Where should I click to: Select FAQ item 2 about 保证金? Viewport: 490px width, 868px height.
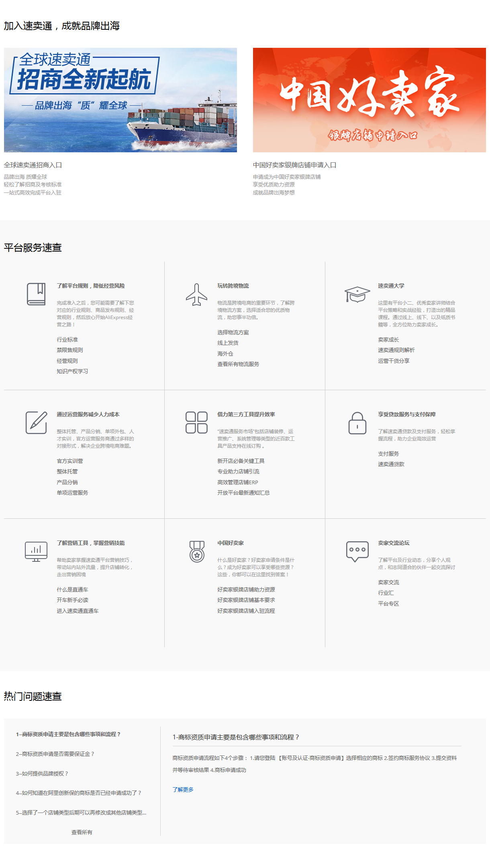pyautogui.click(x=55, y=754)
